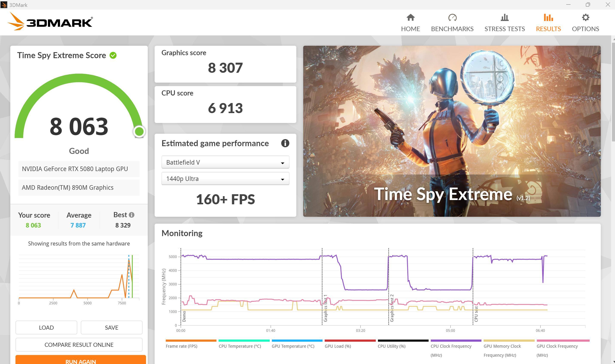This screenshot has height=364, width=615.
Task: Open Options with the gear icon
Action: [585, 17]
